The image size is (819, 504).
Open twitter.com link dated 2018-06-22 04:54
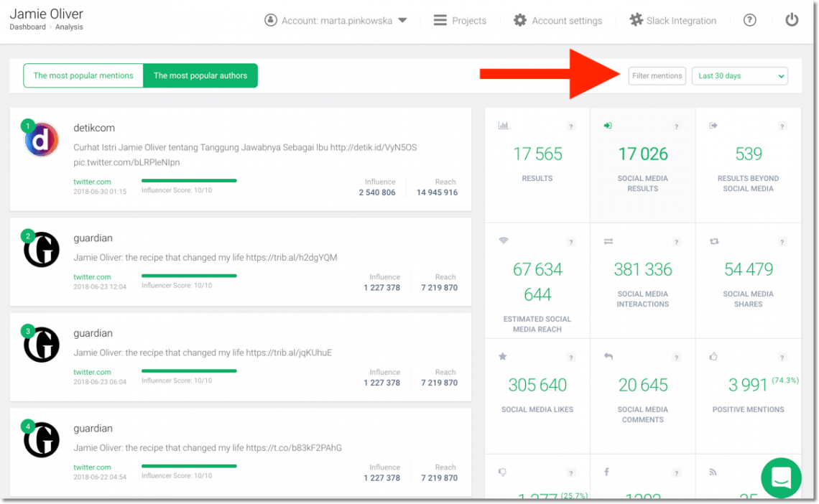tap(92, 467)
